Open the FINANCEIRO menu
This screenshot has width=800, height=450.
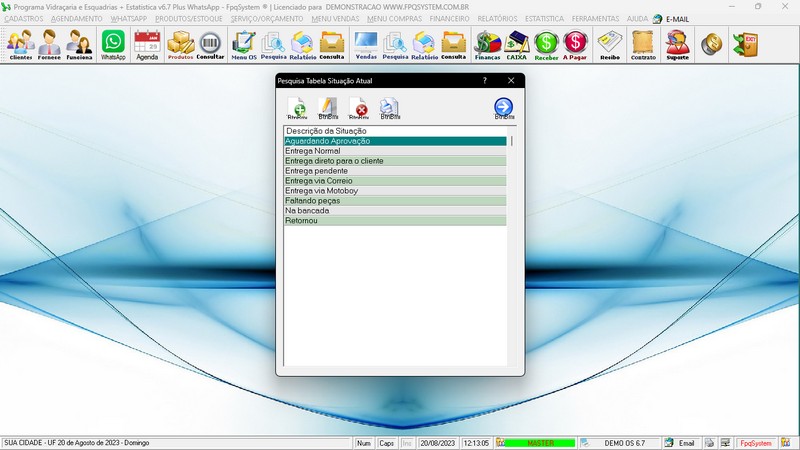pos(449,19)
